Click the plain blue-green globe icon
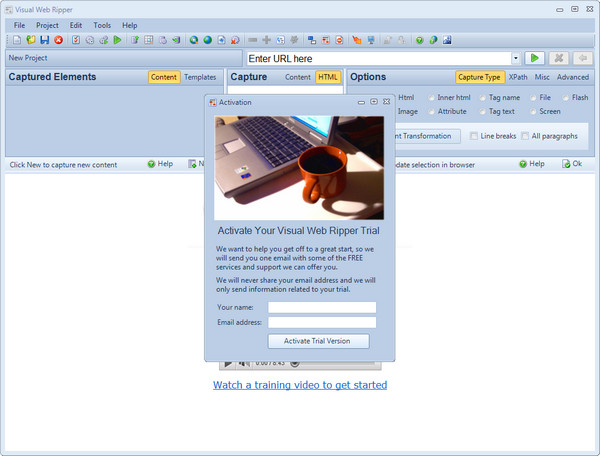 coord(208,40)
